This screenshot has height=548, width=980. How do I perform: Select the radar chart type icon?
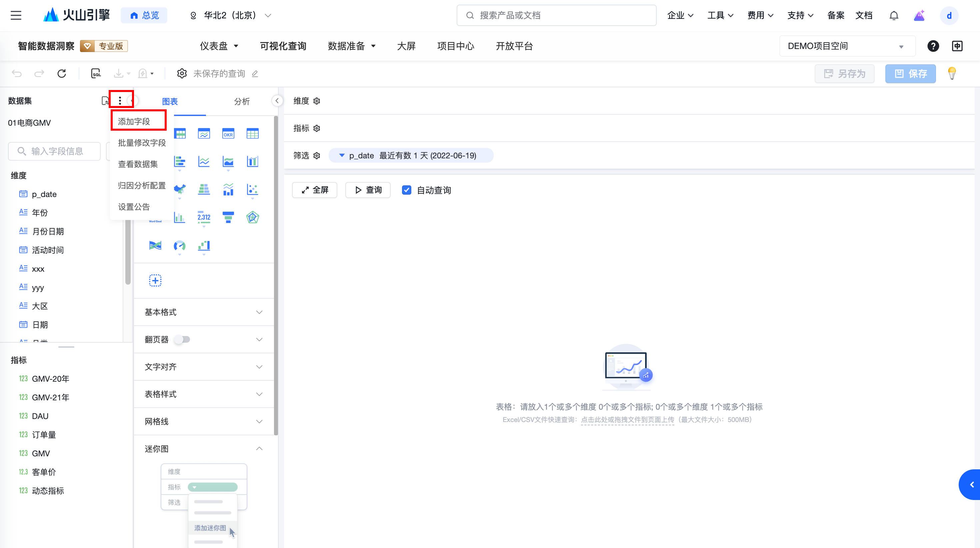click(253, 217)
